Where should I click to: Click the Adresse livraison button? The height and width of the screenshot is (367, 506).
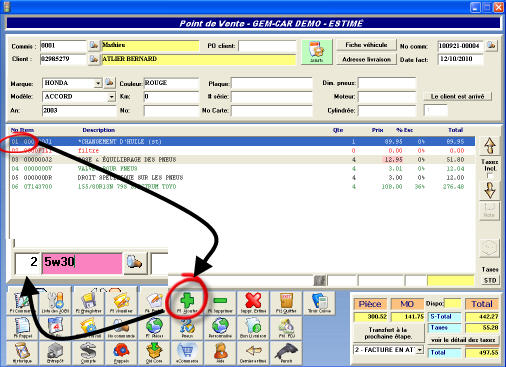point(366,59)
